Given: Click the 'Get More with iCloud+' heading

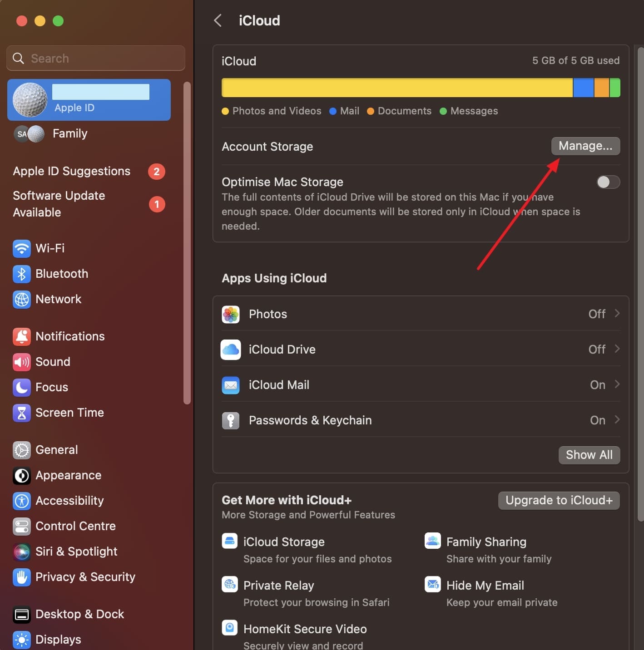Looking at the screenshot, I should click(x=287, y=500).
